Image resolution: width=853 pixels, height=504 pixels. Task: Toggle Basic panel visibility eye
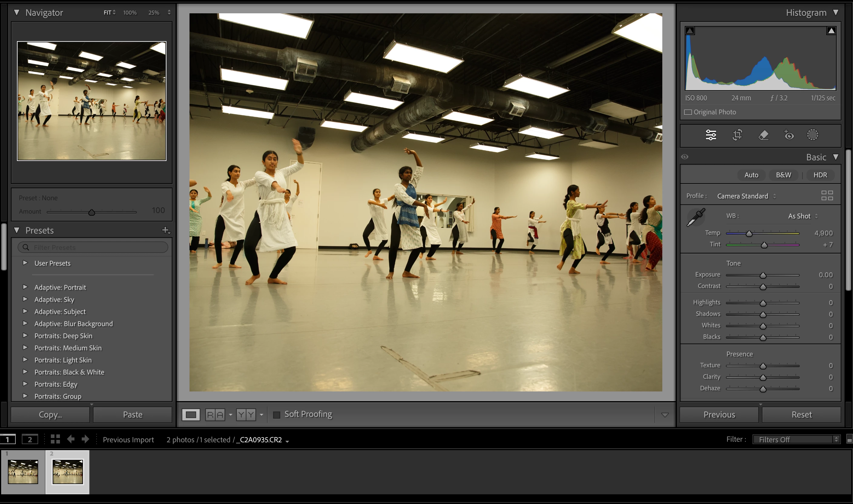point(685,157)
